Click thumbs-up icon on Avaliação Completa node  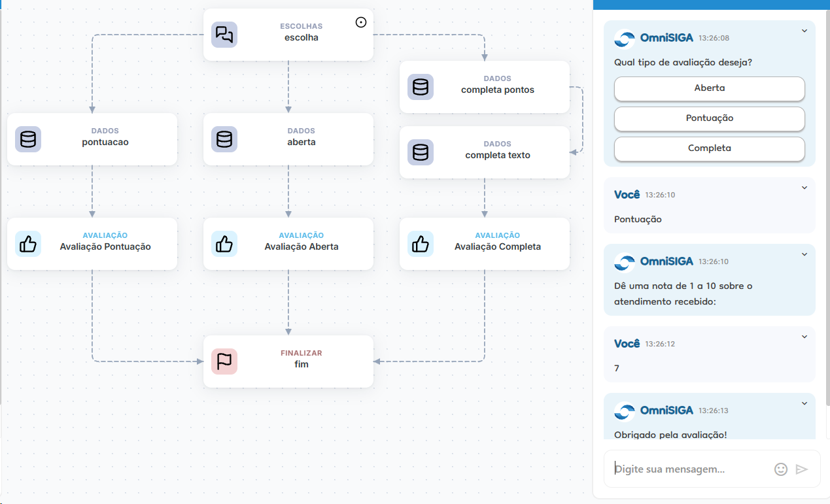click(x=421, y=244)
